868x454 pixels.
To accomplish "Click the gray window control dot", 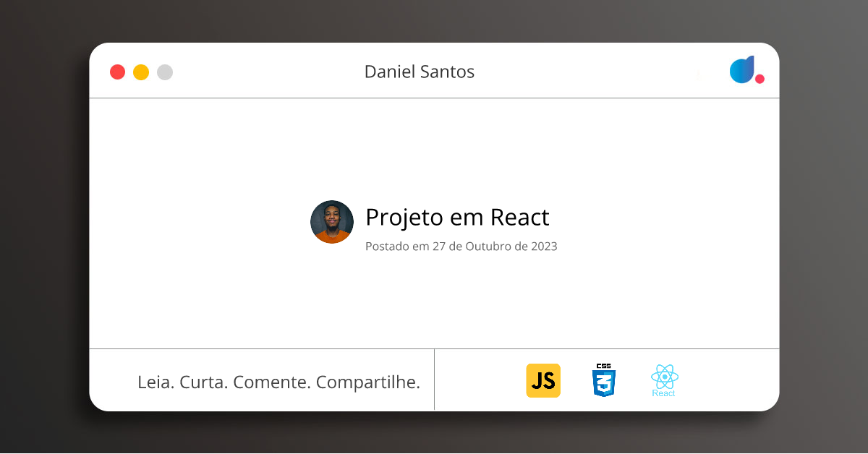I will (x=165, y=72).
